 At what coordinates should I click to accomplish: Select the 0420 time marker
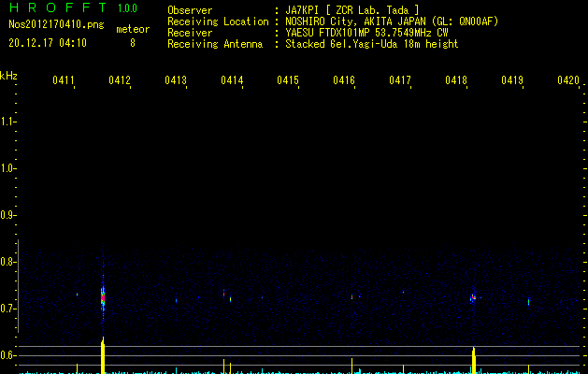click(567, 81)
